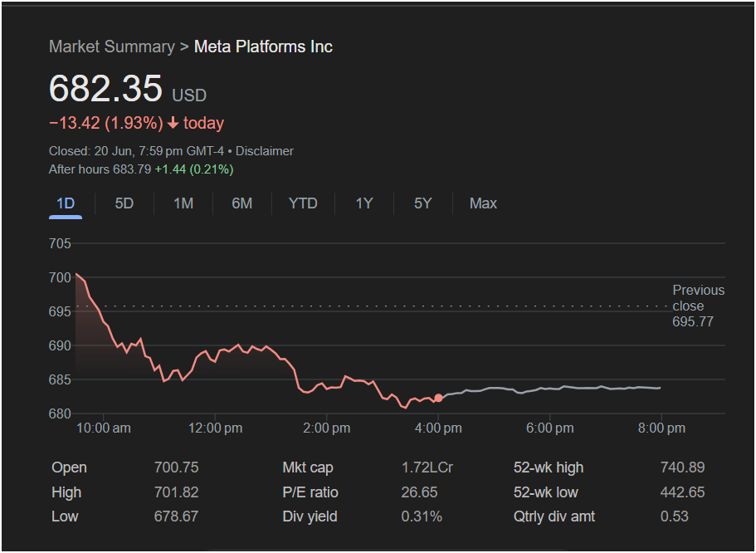The width and height of the screenshot is (756, 553).
Task: Select the 1D chart range tab
Action: [66, 203]
